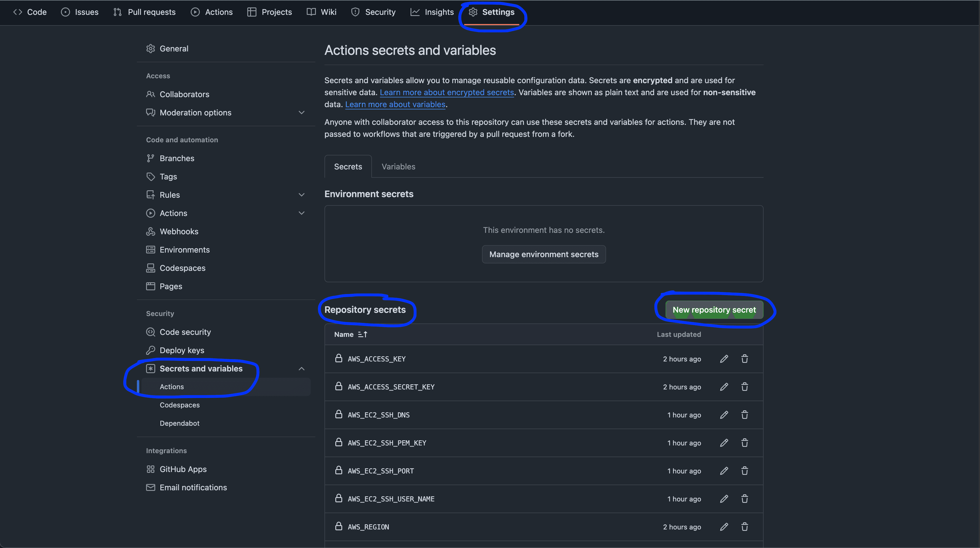The height and width of the screenshot is (548, 980).
Task: Open Dependabot secrets sub-item
Action: click(x=180, y=423)
